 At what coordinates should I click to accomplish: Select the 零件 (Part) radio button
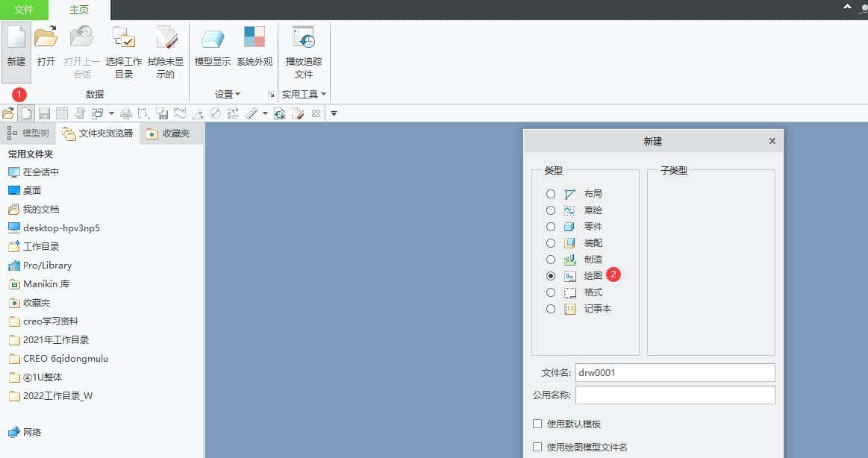click(x=550, y=226)
